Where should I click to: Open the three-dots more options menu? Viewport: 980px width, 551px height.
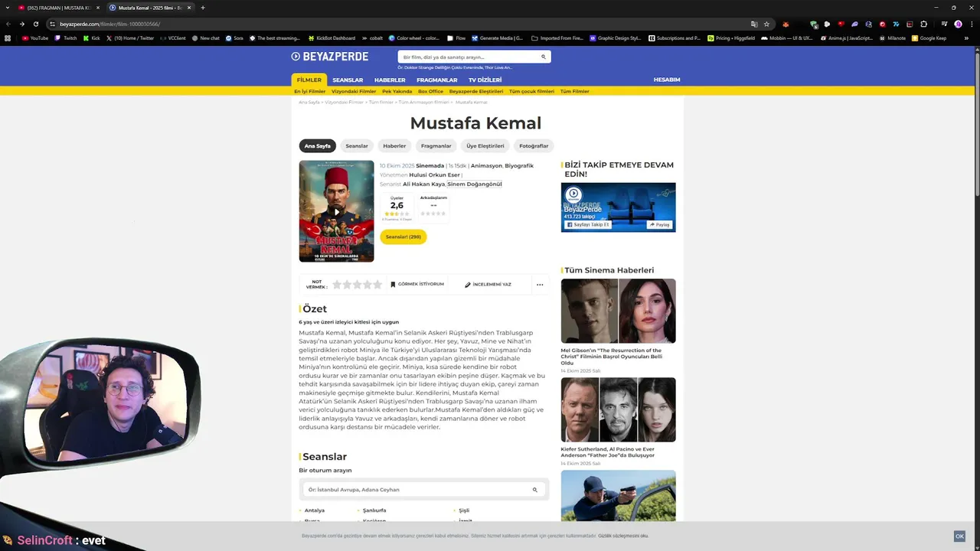540,284
